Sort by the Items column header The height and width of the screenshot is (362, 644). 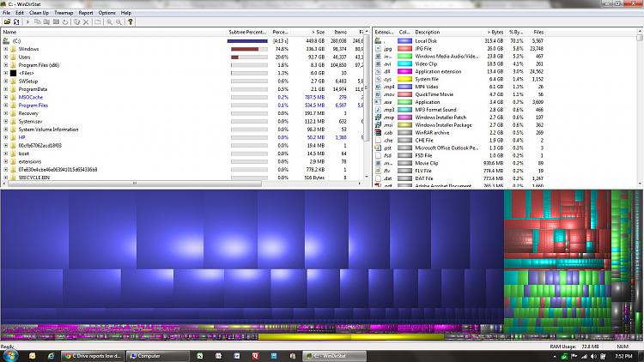click(338, 32)
